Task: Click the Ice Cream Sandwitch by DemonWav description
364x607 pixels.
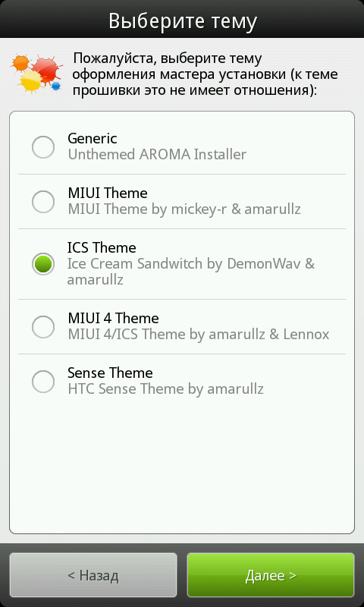Action: 190,272
